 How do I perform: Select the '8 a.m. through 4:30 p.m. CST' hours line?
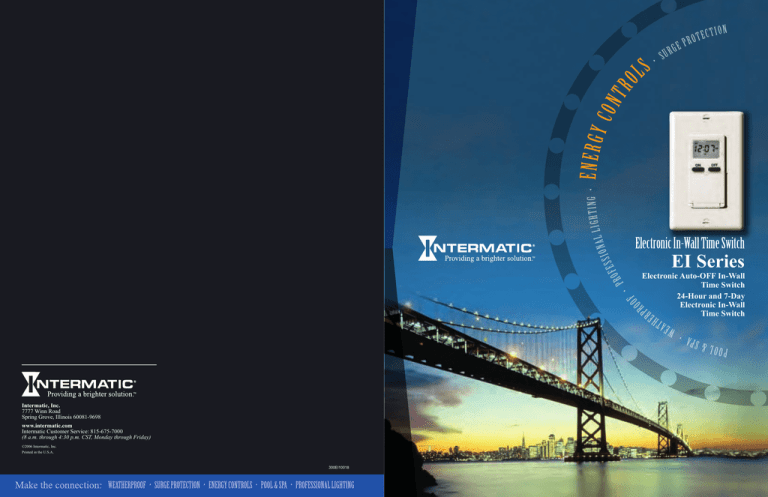[x=86, y=437]
